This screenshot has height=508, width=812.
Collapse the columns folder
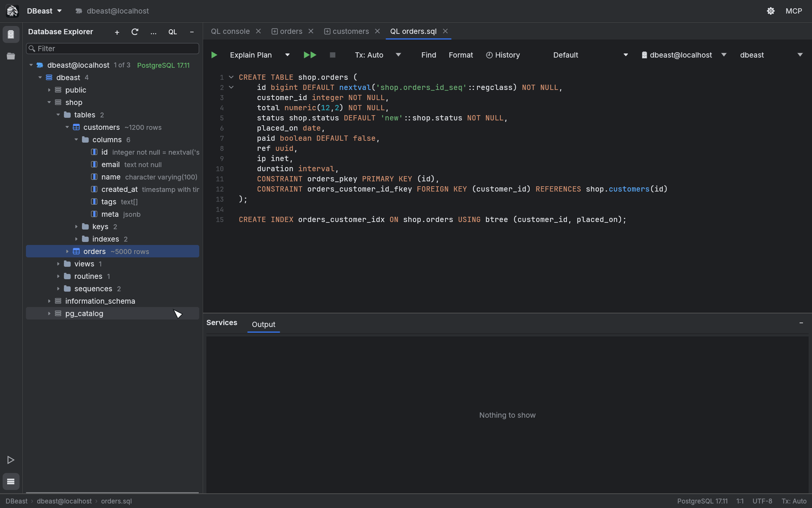click(x=76, y=140)
